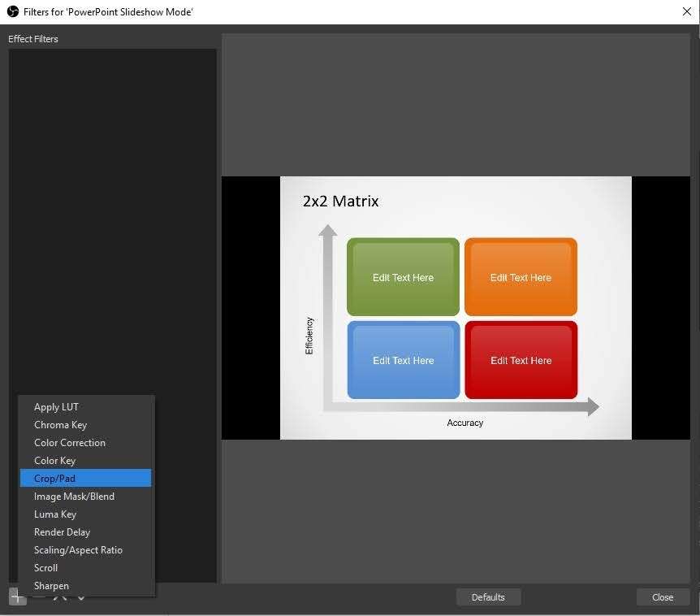The height and width of the screenshot is (616, 700).
Task: Click the Defaults button
Action: click(488, 597)
